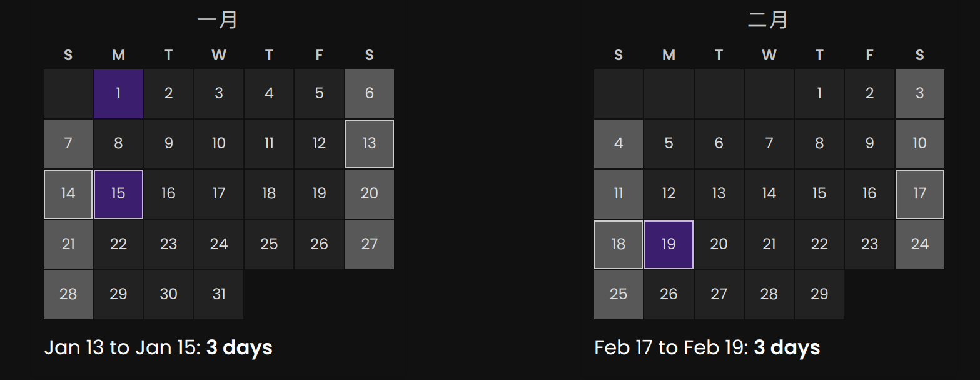This screenshot has height=380, width=980.
Task: Select February 29 leap day cell
Action: click(819, 295)
